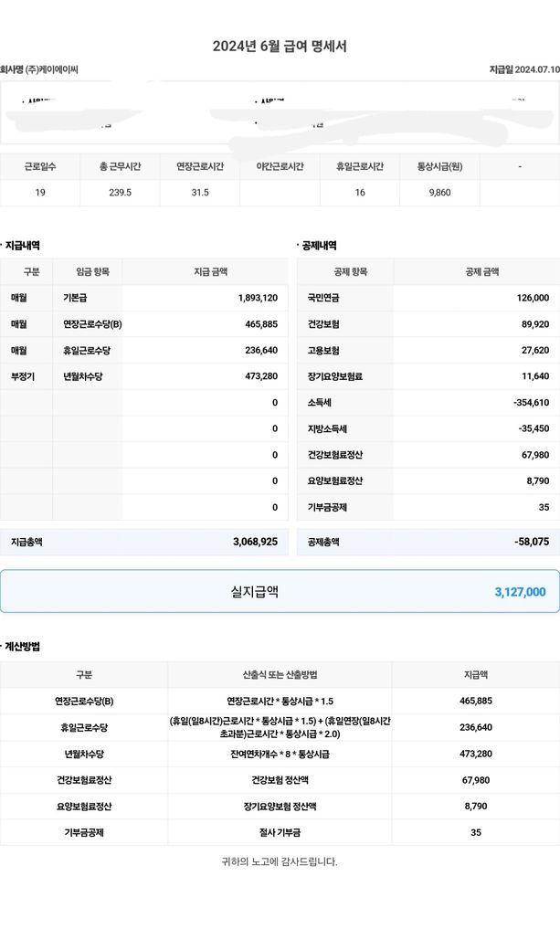Click the 회사명 (주)케이에이씨 text
The width and height of the screenshot is (560, 950).
coord(39,69)
